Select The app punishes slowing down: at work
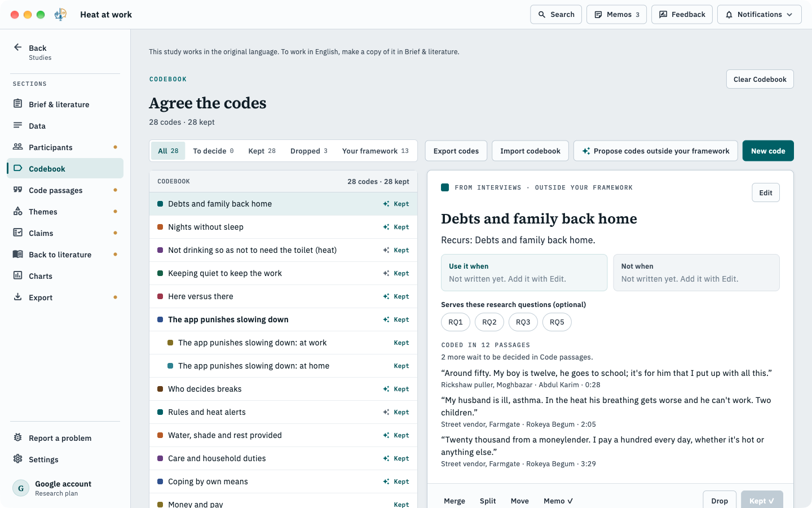This screenshot has height=508, width=812. [283, 343]
